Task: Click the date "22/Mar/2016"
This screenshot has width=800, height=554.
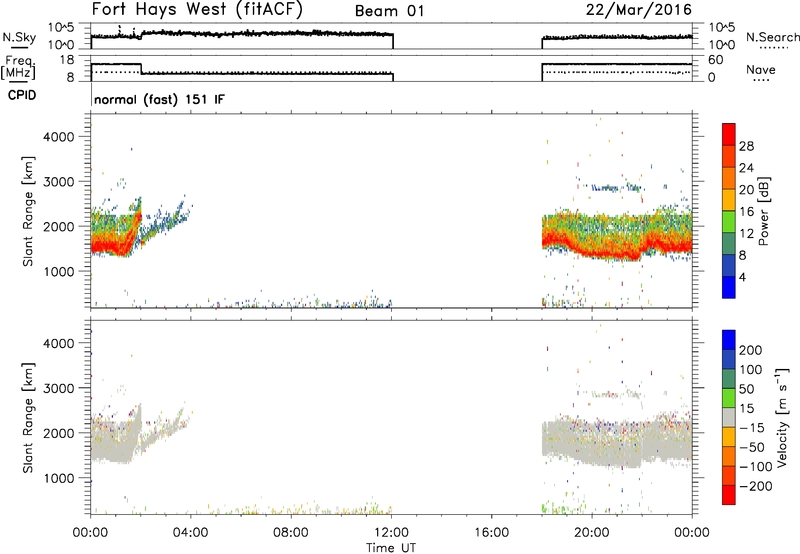Action: tap(639, 9)
